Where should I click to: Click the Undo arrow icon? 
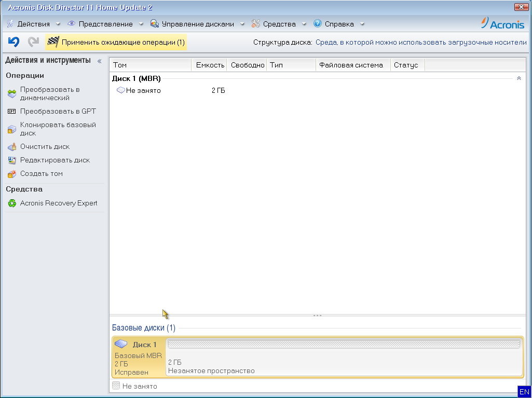pos(13,42)
